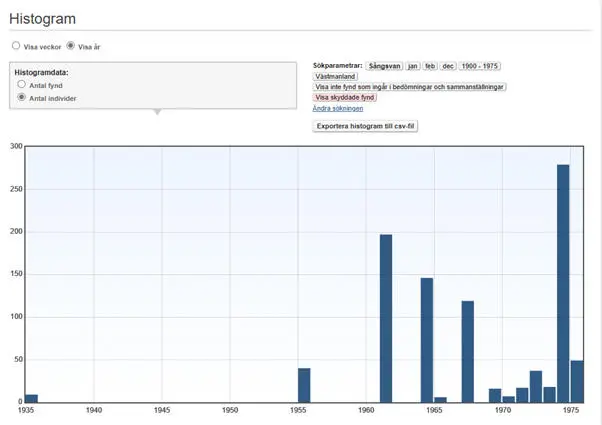Click the "1900 - 1975" year range tag
The height and width of the screenshot is (425, 602).
click(480, 66)
